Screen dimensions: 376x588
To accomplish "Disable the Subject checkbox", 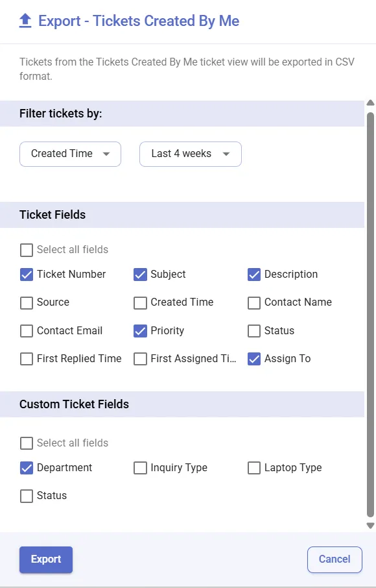I will [x=140, y=275].
